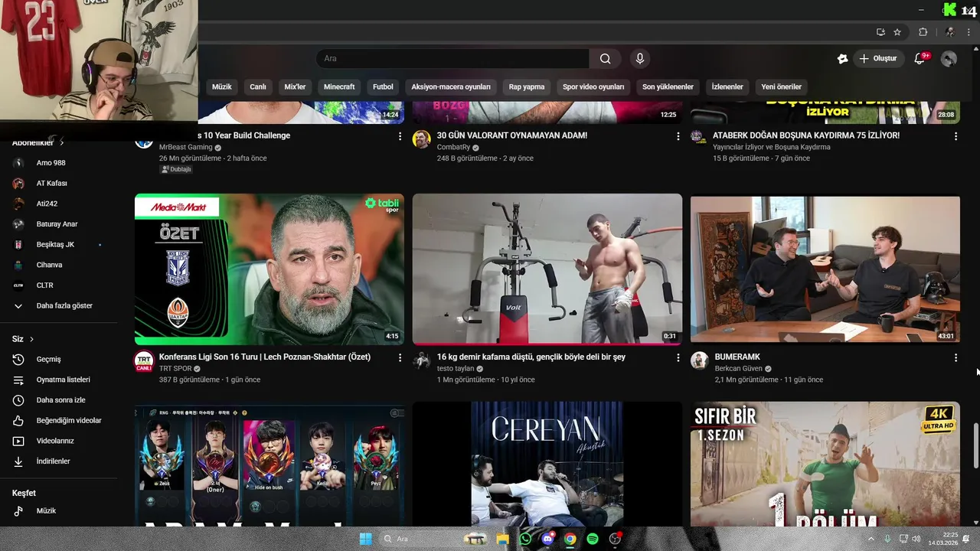
Task: Open the Chrome three-dot menu
Action: pyautogui.click(x=969, y=32)
